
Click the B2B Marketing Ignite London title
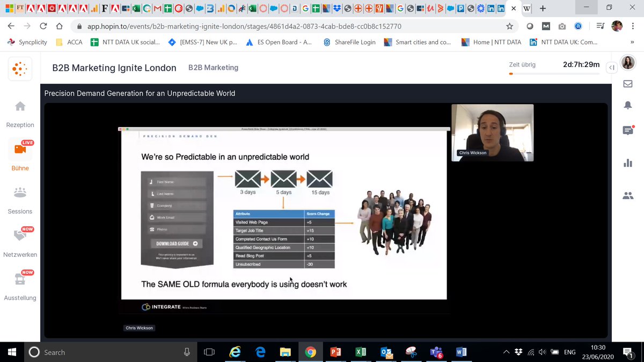[114, 68]
